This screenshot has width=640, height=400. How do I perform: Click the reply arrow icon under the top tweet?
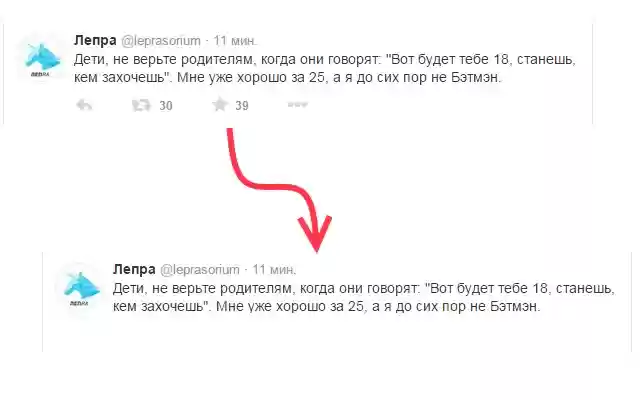point(84,105)
